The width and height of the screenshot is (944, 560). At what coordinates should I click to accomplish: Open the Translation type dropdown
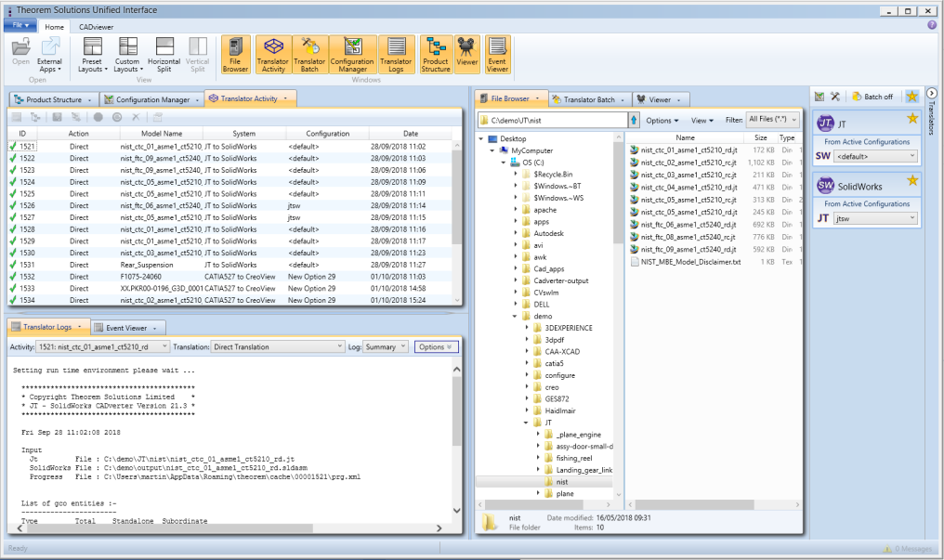pos(278,347)
